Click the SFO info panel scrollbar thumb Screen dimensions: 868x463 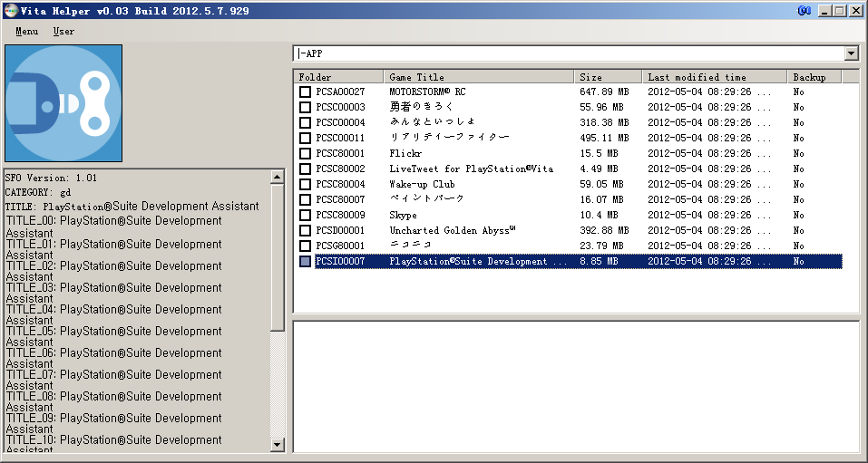(x=278, y=257)
